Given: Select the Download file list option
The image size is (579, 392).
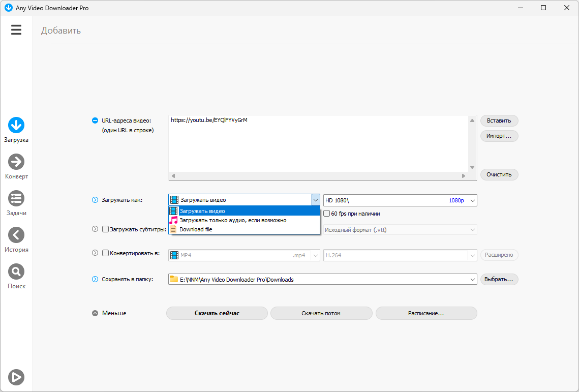Looking at the screenshot, I should point(196,229).
